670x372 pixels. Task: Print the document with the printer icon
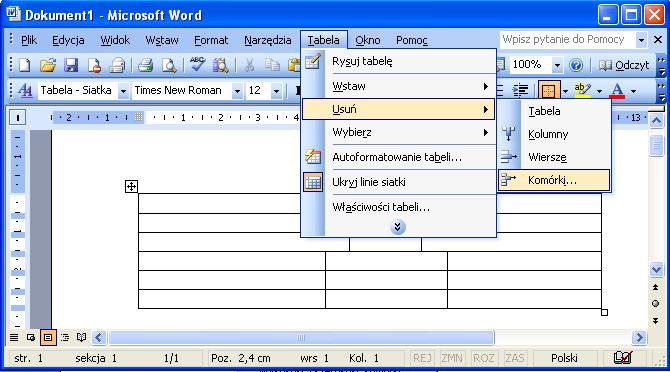click(x=145, y=65)
